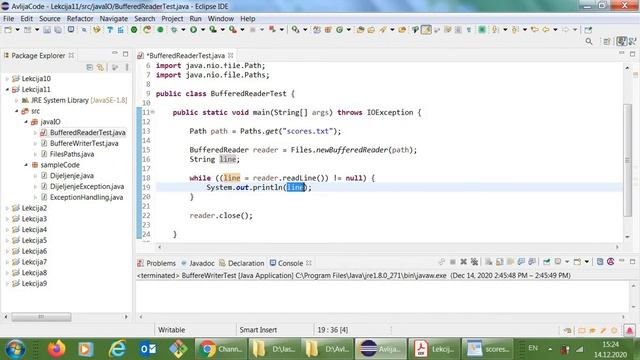This screenshot has width=640, height=360.
Task: Click Coverage run icon in toolbar
Action: click(213, 30)
